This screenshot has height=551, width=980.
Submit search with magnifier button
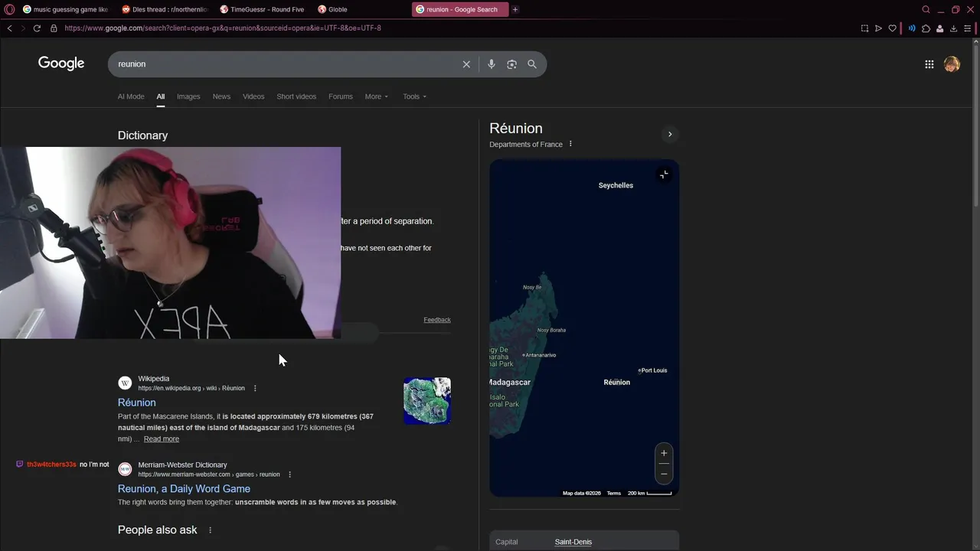point(532,64)
